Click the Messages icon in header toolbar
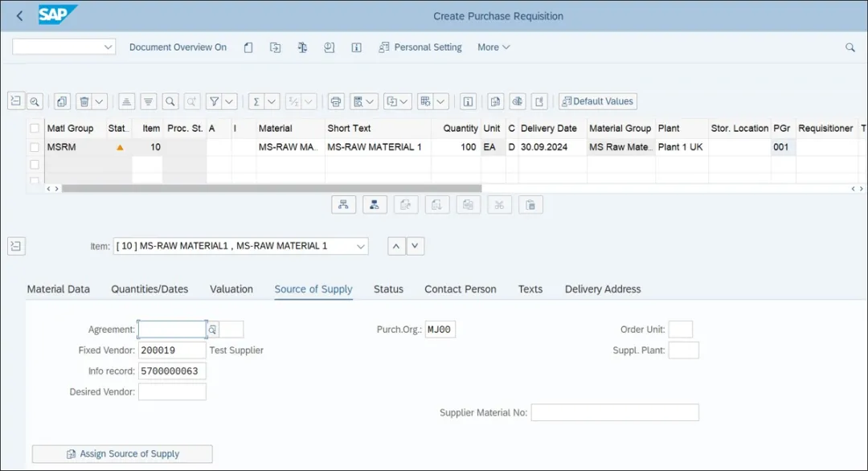Viewport: 868px width, 471px height. 330,47
